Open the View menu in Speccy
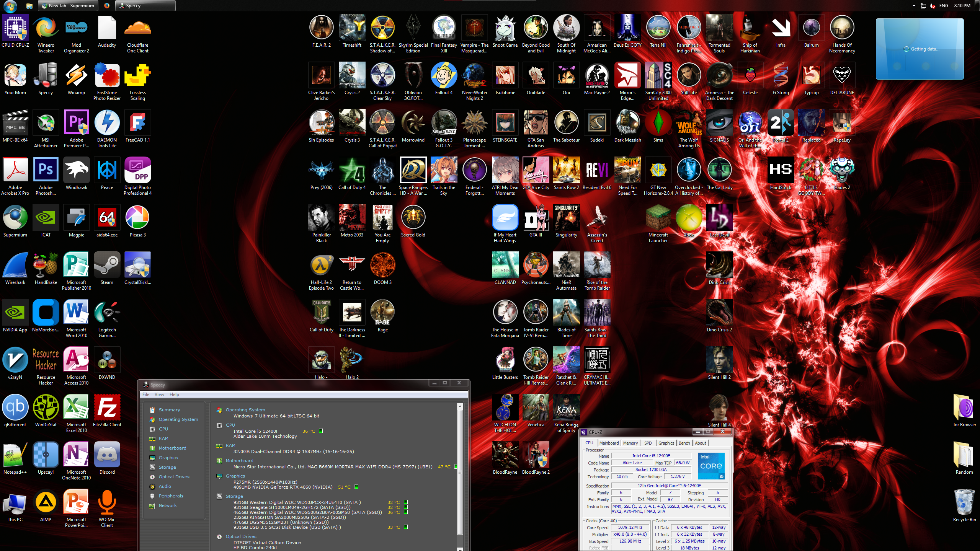 pyautogui.click(x=159, y=395)
